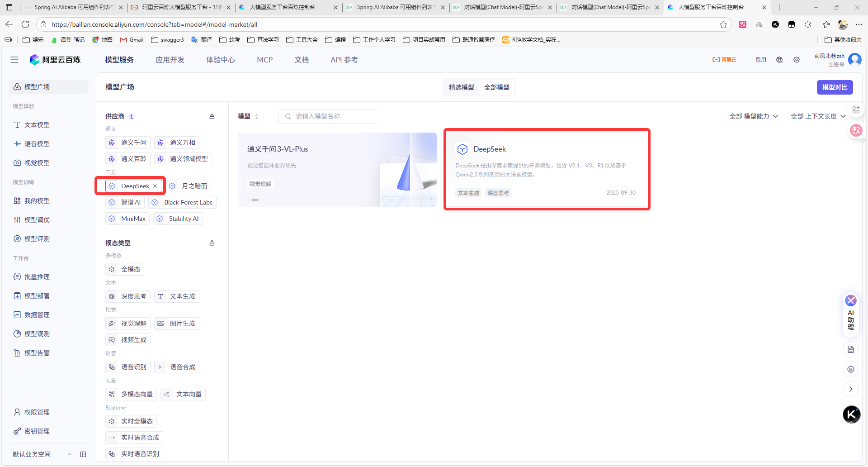
Task: Toggle 通义千问 supplier filter
Action: click(128, 143)
